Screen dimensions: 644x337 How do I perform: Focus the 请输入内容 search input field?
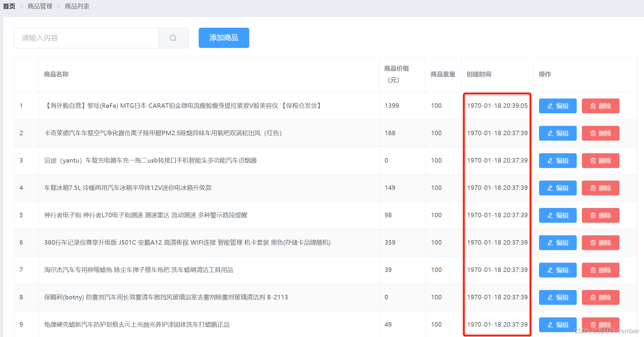click(x=86, y=38)
